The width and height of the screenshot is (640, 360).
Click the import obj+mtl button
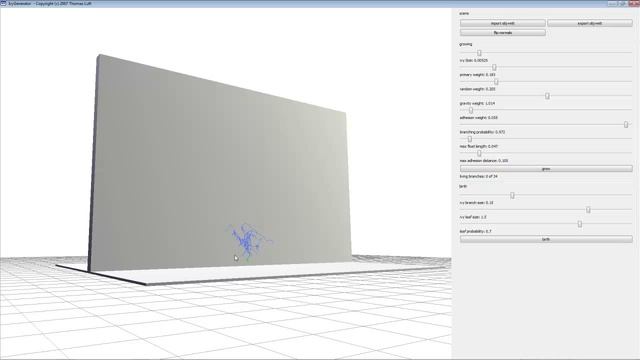pos(502,23)
